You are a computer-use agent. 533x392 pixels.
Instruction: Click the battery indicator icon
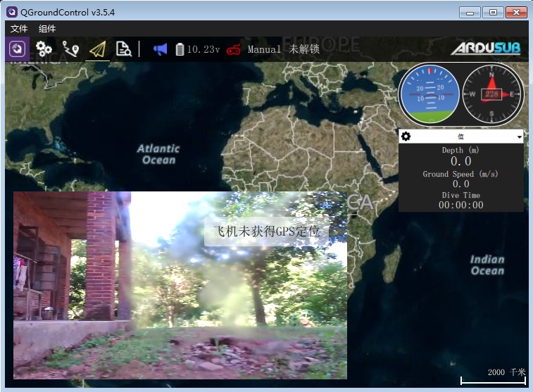pos(180,49)
